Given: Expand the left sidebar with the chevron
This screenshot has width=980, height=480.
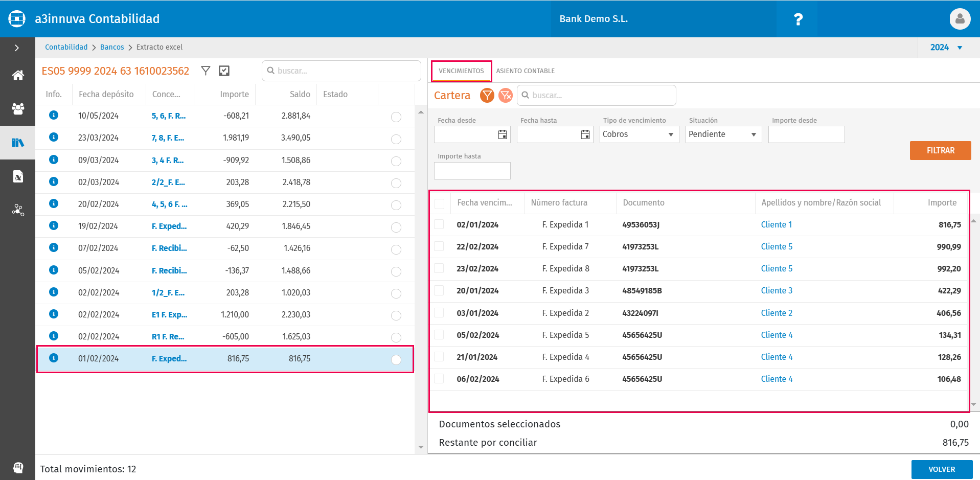Looking at the screenshot, I should click(x=17, y=48).
